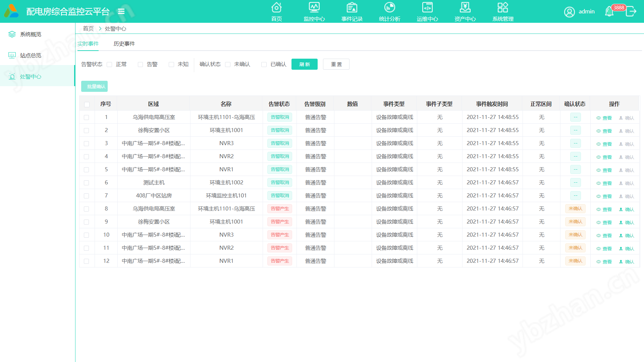
Task: Confirm the alarm in row 11
Action: (627, 248)
